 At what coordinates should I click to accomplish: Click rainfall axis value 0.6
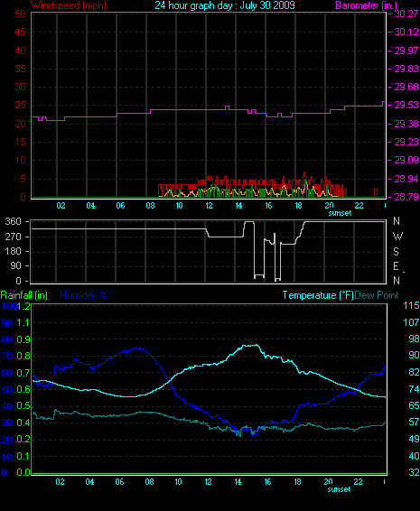23,389
